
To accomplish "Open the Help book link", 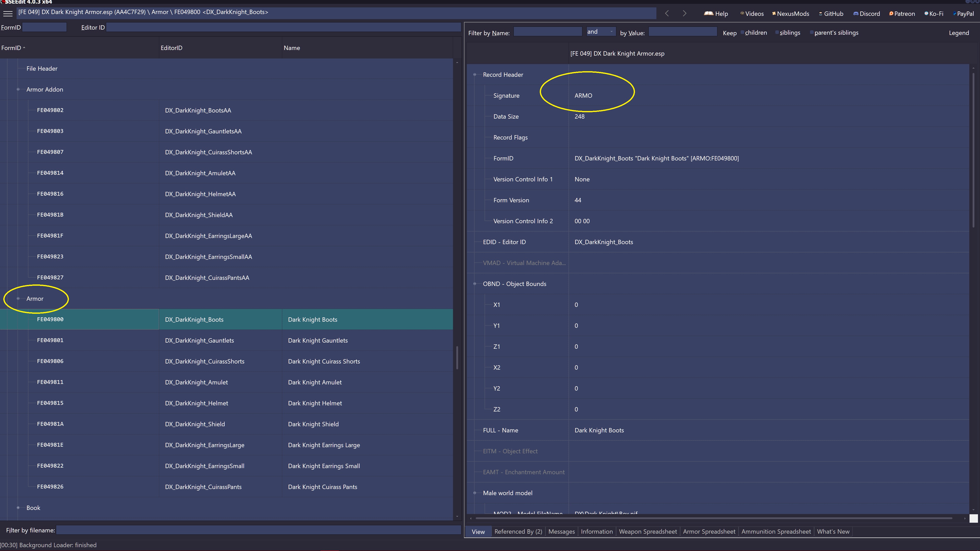I will [716, 14].
